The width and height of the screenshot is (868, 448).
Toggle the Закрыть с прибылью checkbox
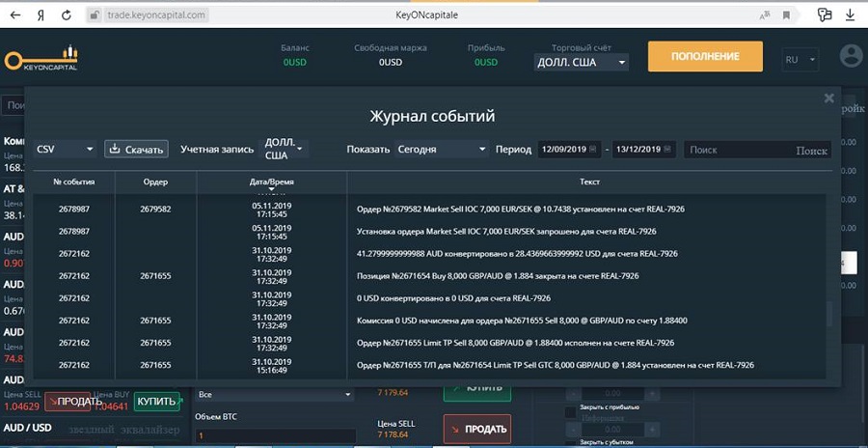point(570,412)
